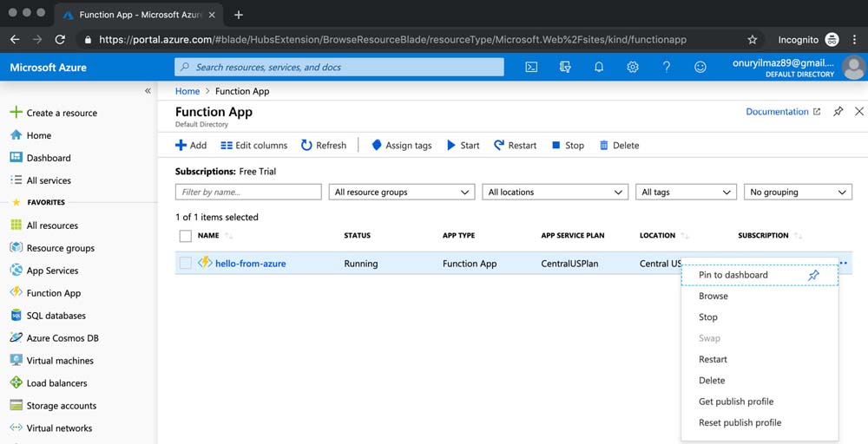Open directory and subscription filter icon
This screenshot has width=868, height=444.
[x=566, y=67]
